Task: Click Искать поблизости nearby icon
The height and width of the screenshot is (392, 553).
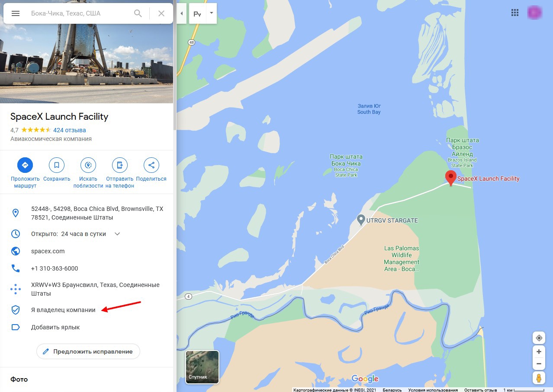Action: tap(88, 165)
